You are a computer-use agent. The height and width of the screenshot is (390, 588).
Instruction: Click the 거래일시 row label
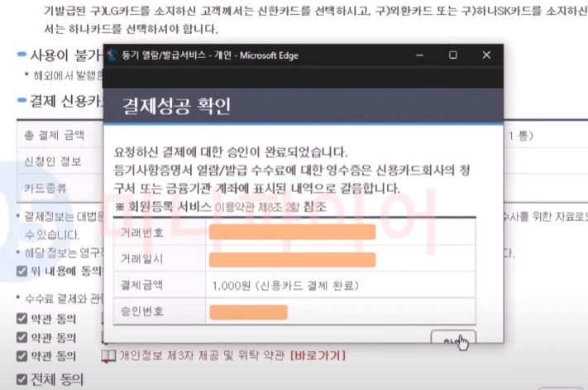tap(142, 259)
